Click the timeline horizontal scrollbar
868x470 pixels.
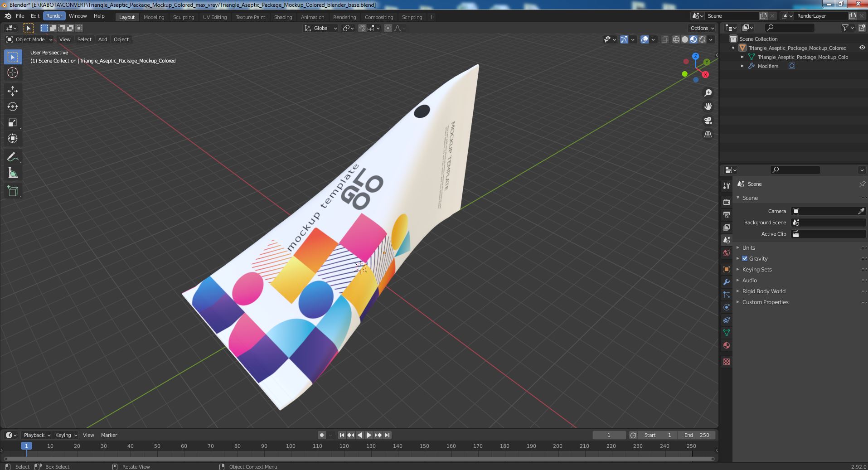359,459
